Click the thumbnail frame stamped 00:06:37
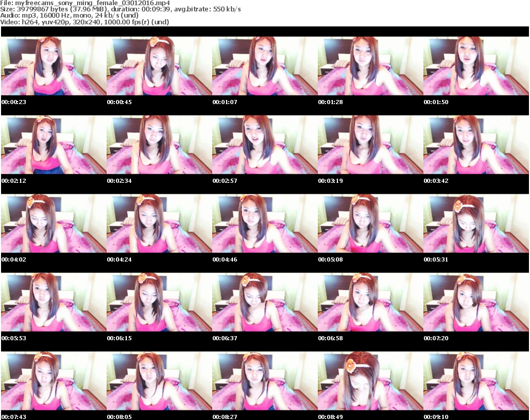Image resolution: width=530 pixels, height=420 pixels. (x=264, y=302)
